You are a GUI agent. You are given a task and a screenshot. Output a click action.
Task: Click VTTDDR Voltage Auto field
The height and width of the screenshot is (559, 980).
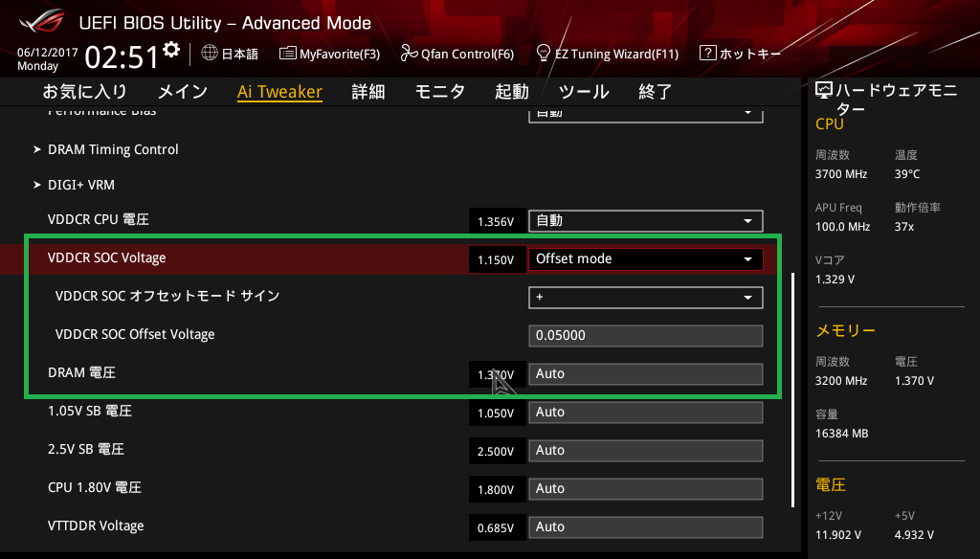click(646, 527)
